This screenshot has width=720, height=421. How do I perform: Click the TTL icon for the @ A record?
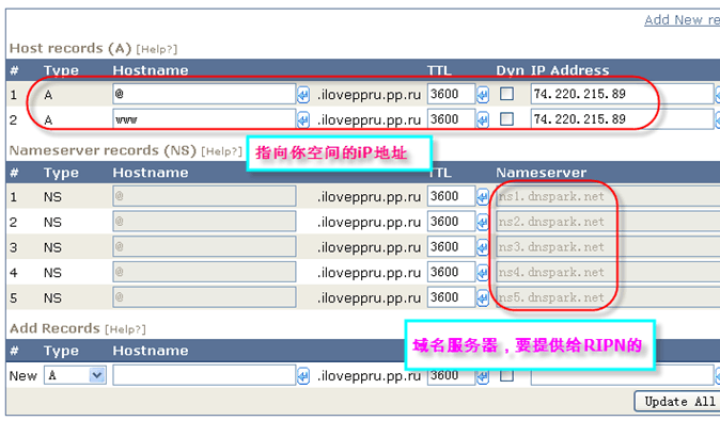click(x=482, y=94)
